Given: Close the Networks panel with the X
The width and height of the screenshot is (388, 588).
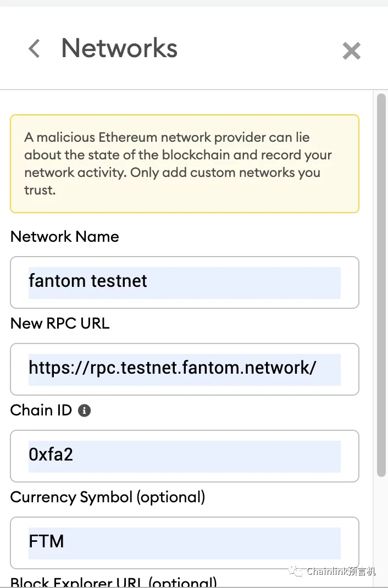Looking at the screenshot, I should [351, 51].
